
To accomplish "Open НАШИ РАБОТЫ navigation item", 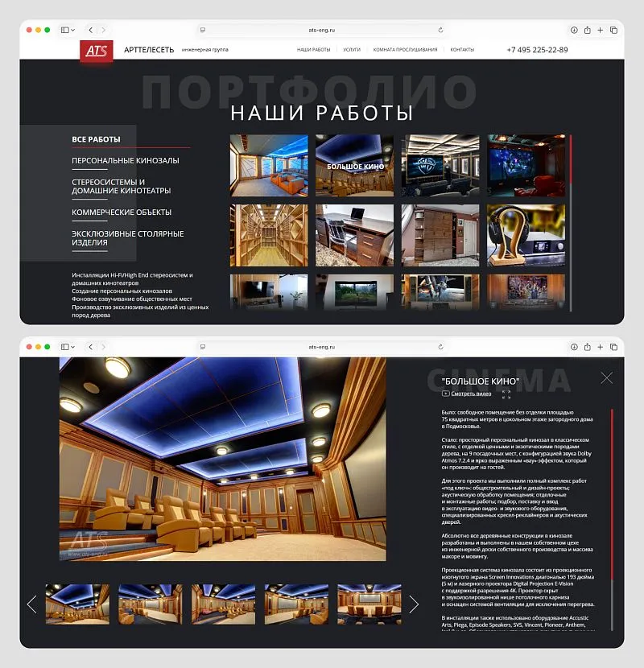I will coord(314,50).
